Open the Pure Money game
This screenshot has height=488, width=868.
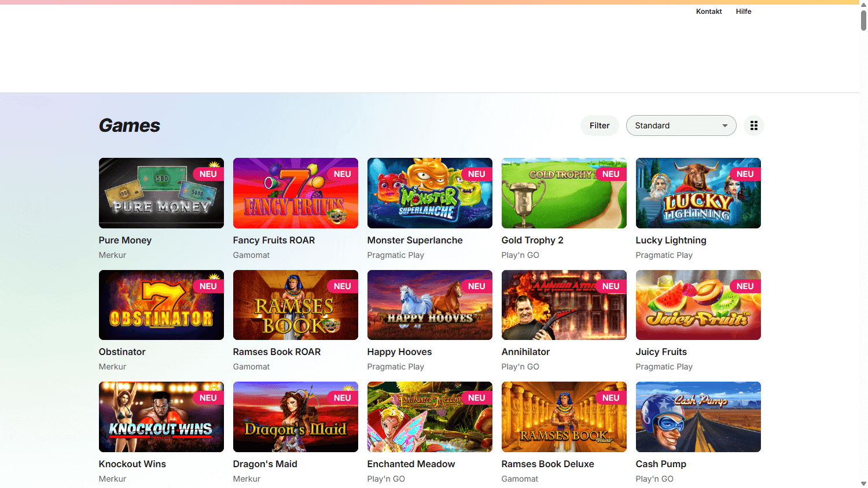click(161, 193)
